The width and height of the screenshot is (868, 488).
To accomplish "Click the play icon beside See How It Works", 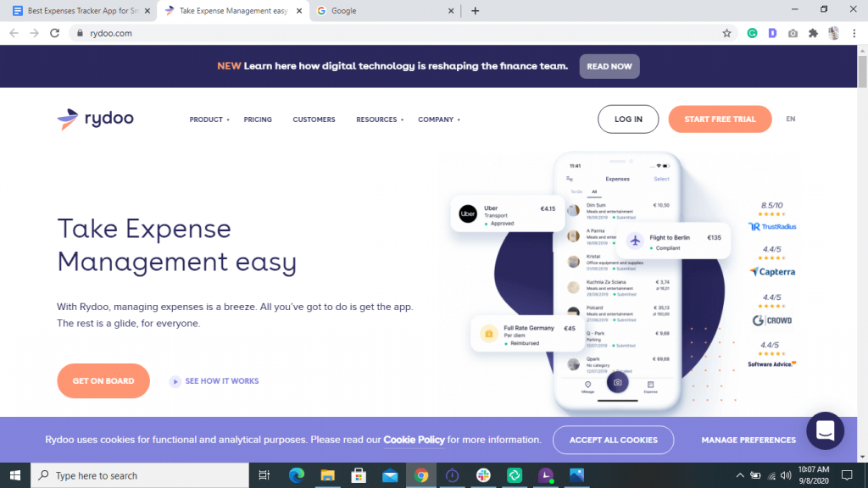I will click(175, 381).
